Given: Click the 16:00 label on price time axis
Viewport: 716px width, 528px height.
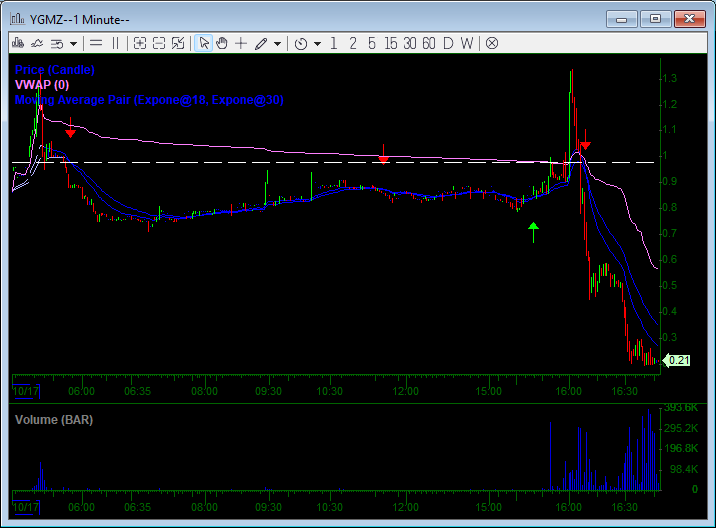Looking at the screenshot, I should coord(569,391).
